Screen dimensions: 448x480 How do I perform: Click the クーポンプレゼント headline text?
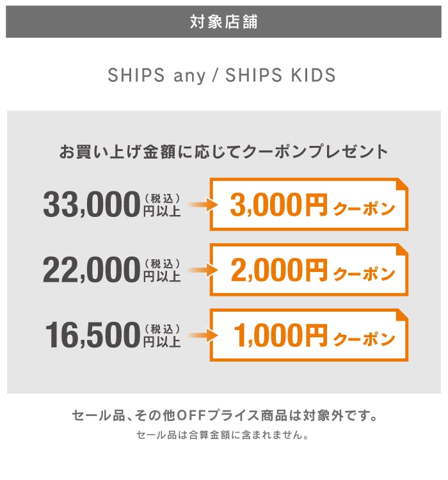pyautogui.click(x=224, y=153)
